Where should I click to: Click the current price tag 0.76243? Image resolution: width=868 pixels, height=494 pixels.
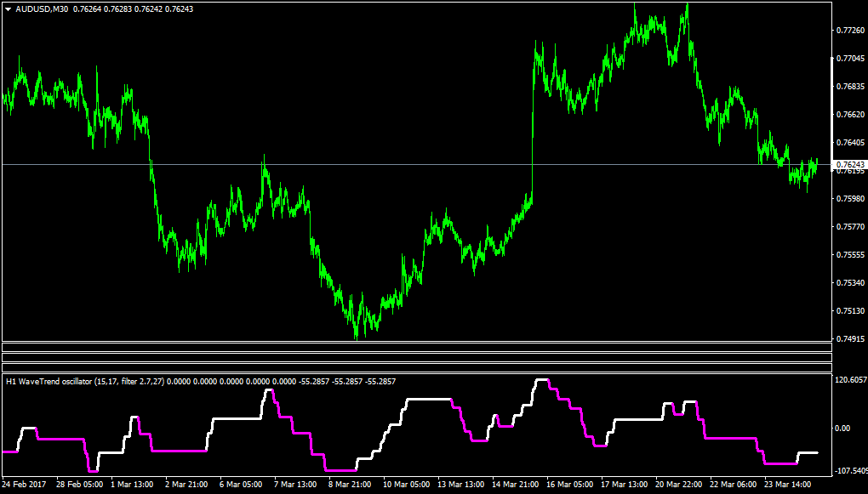click(x=851, y=165)
